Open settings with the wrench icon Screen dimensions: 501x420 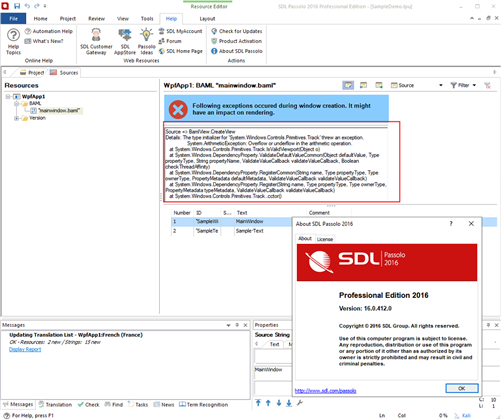coord(300,403)
